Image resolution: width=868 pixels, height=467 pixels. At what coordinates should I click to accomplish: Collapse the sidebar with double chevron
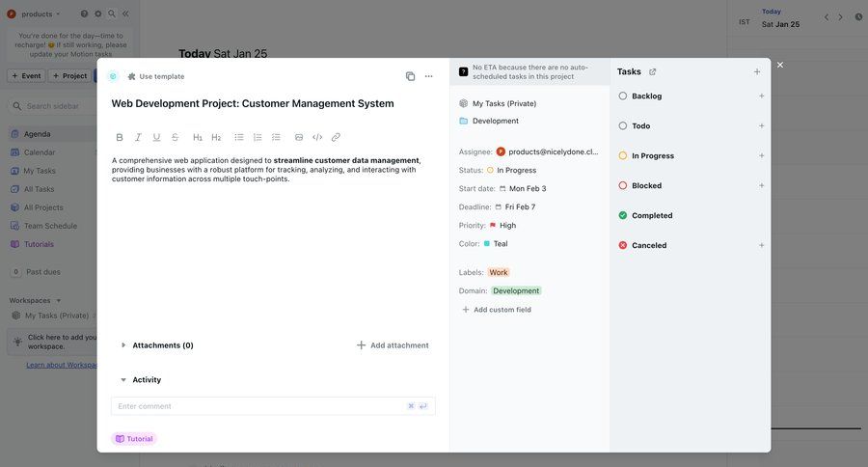click(125, 14)
